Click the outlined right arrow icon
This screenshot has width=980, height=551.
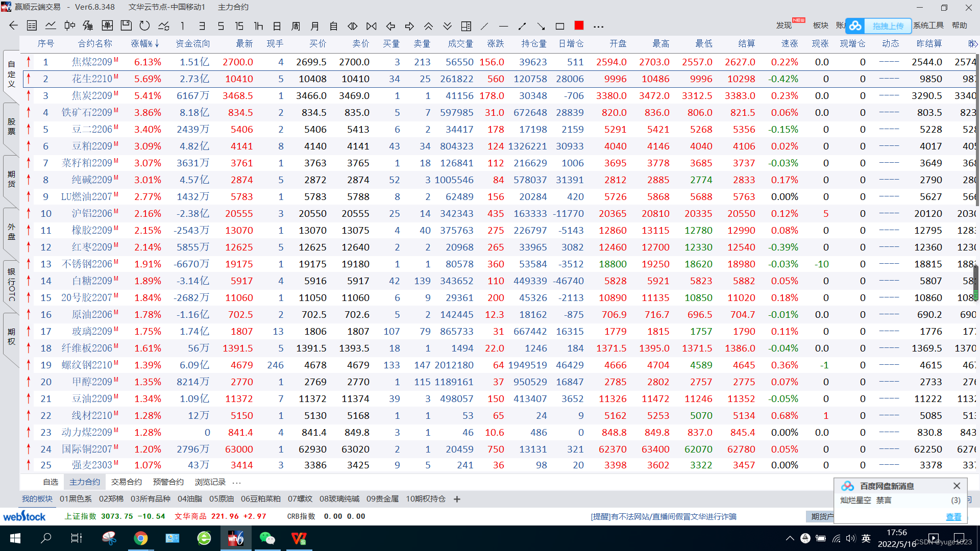(x=409, y=26)
